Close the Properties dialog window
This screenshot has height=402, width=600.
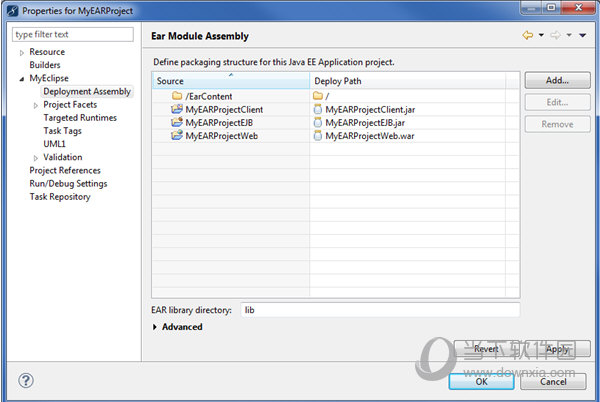tap(579, 8)
